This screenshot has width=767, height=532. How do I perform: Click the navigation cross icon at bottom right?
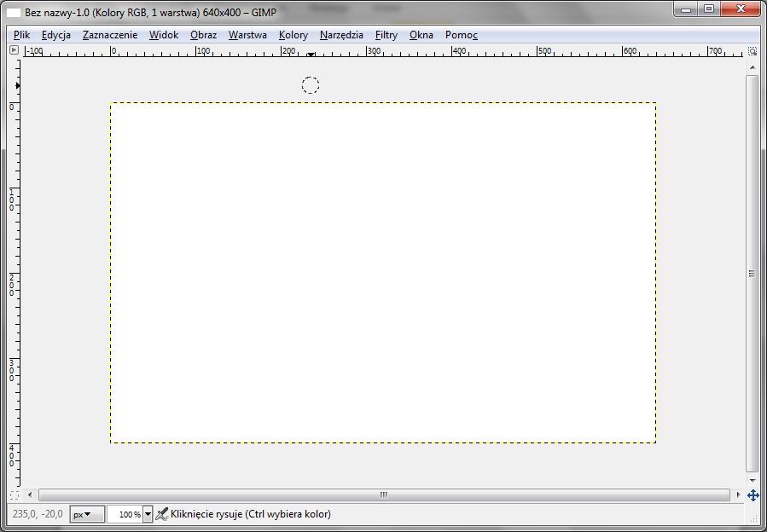(752, 495)
